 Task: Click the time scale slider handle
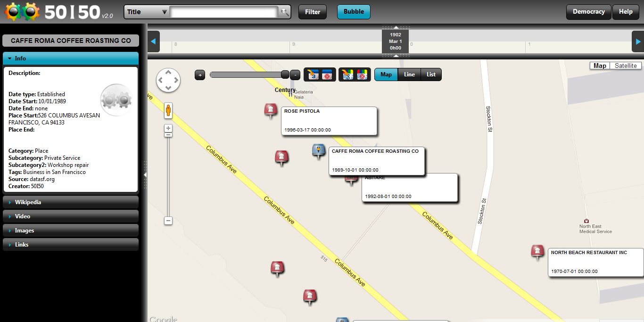[285, 74]
